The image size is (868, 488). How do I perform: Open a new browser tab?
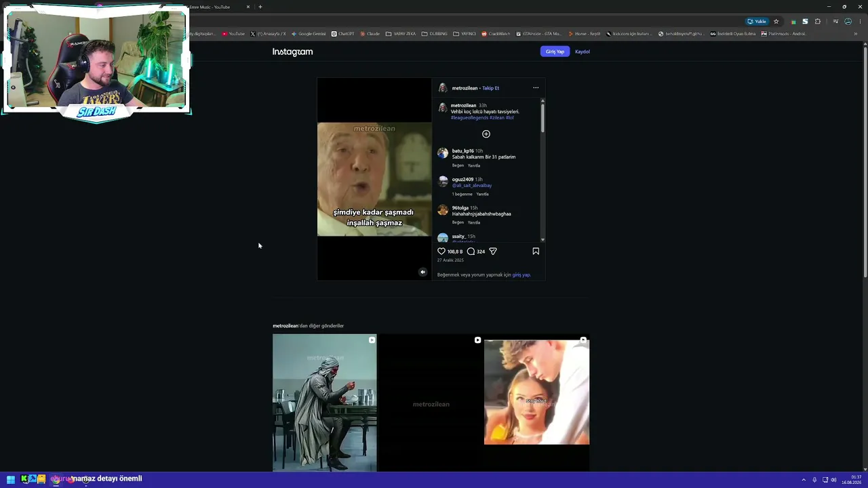260,7
